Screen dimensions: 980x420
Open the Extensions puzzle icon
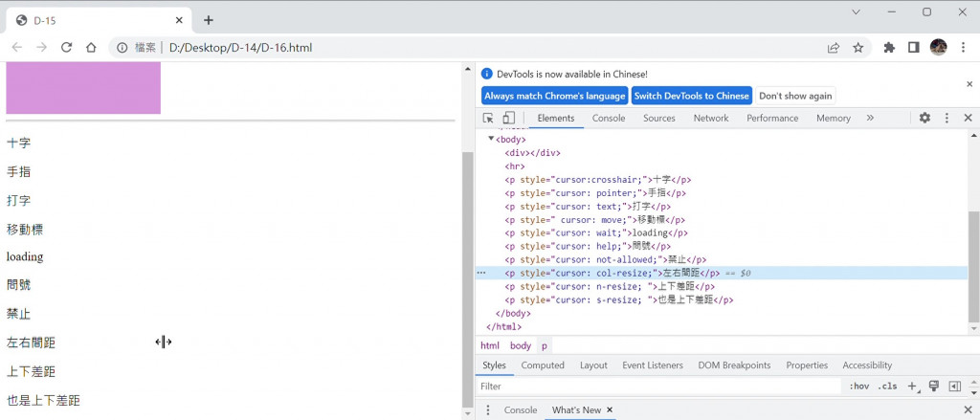(889, 48)
